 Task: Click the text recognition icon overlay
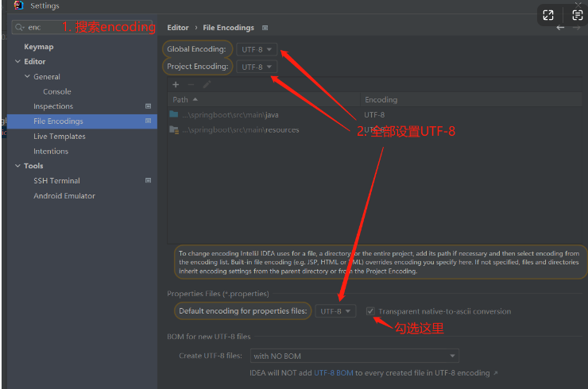click(577, 15)
